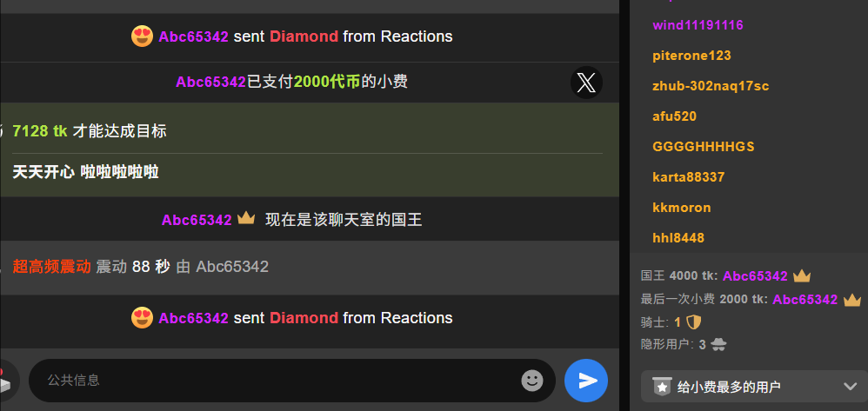Click the star badge icon in top tippers
Viewport: 868px width, 411px height.
(x=662, y=386)
